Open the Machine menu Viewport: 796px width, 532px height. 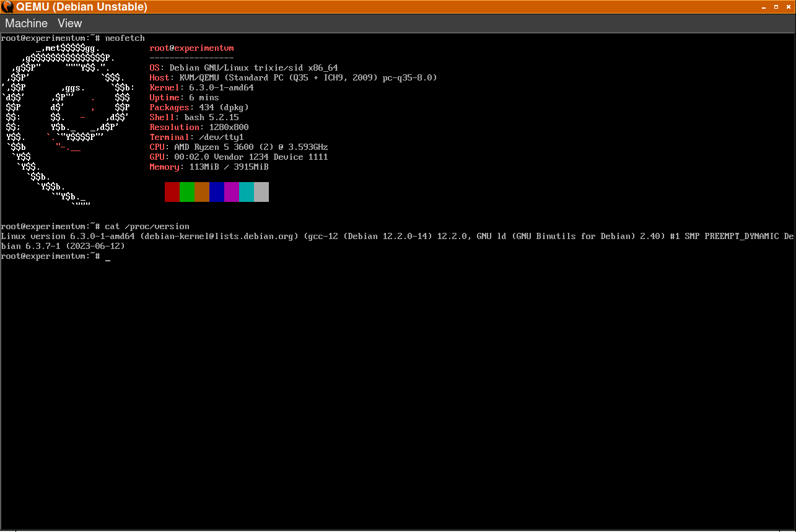pos(26,24)
